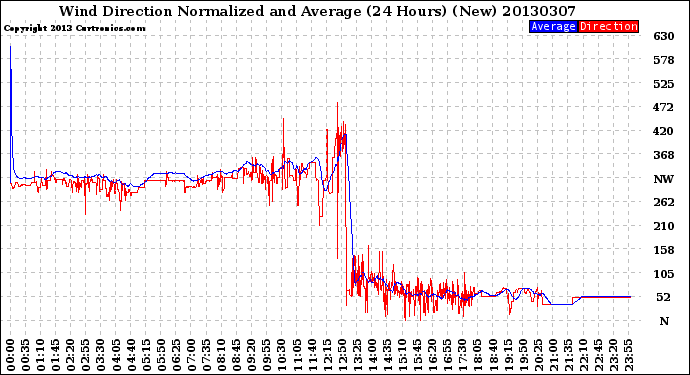Image resolution: width=690 pixels, height=375 pixels.
Task: Click the 08:10 time axis label
Action: tap(222, 355)
